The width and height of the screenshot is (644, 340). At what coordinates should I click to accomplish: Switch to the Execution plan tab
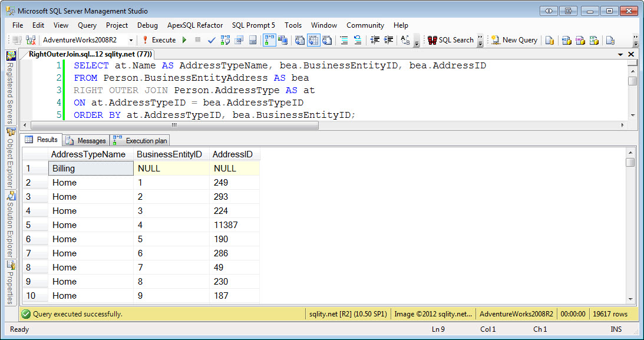pos(140,140)
